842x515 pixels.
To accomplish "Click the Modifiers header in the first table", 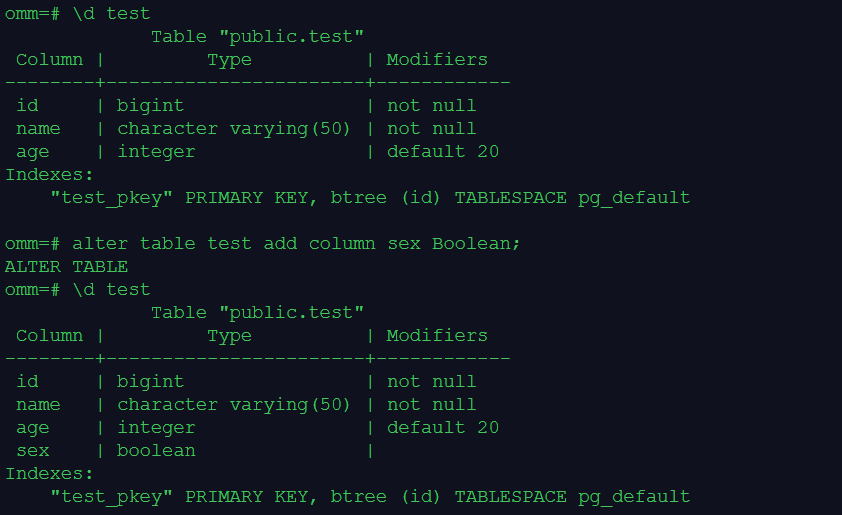I will pyautogui.click(x=437, y=59).
